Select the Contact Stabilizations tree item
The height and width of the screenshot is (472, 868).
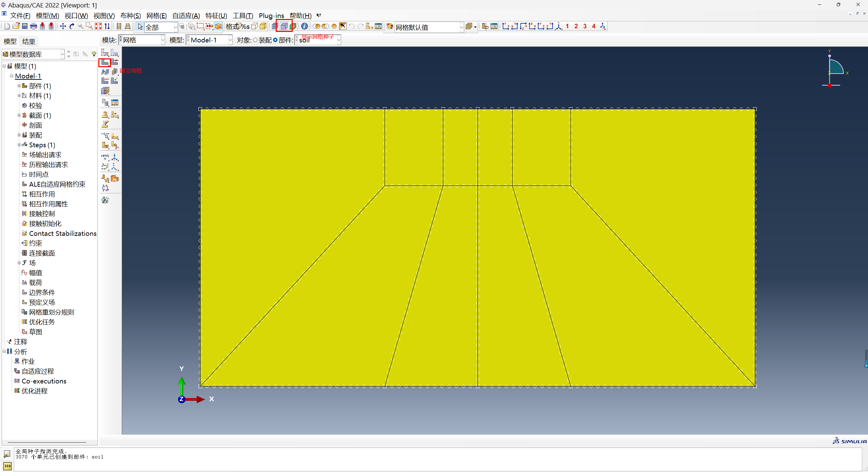pyautogui.click(x=63, y=233)
